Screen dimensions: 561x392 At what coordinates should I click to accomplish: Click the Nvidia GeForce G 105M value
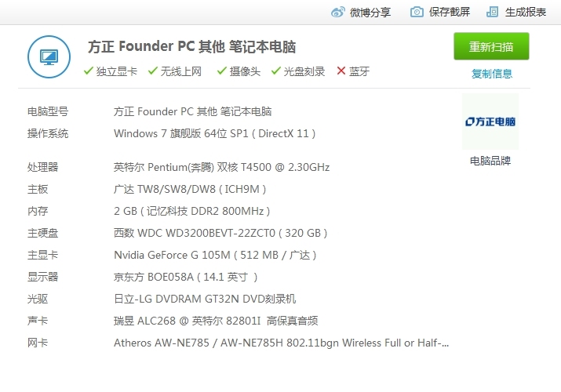coord(215,255)
